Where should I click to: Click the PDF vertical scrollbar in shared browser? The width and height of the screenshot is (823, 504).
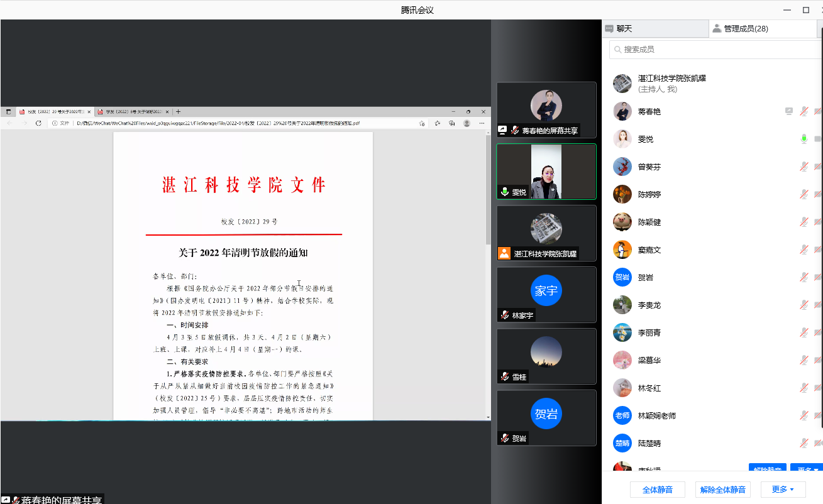coord(488,190)
